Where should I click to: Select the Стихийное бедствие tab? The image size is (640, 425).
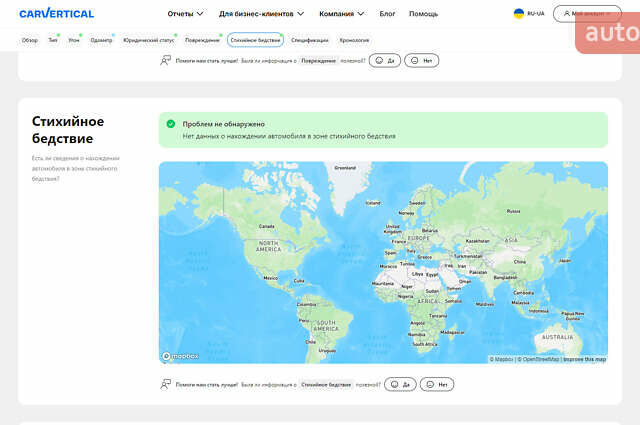[x=256, y=40]
